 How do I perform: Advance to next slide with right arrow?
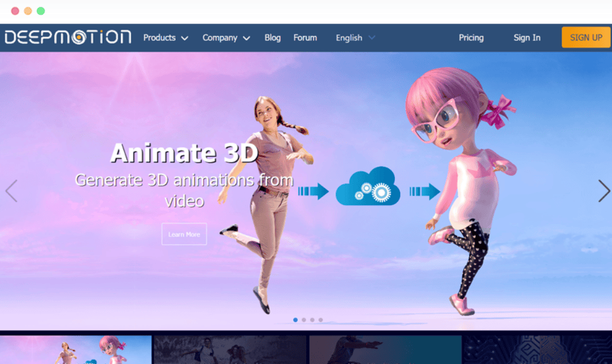[603, 190]
